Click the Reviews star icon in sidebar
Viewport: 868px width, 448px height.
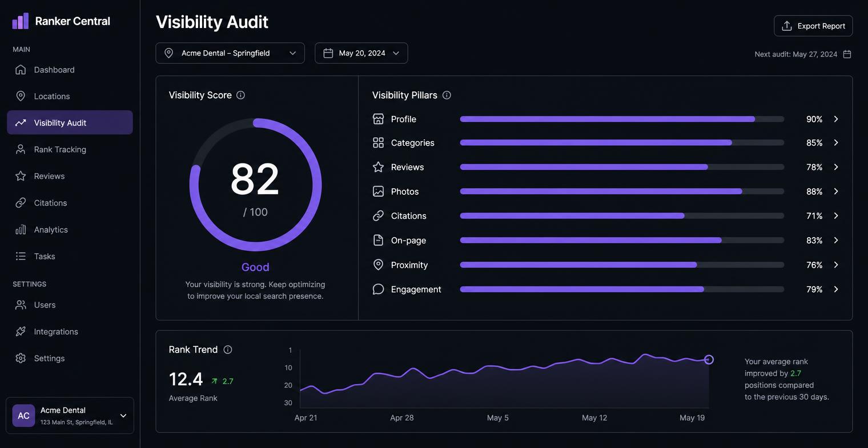[x=21, y=176]
